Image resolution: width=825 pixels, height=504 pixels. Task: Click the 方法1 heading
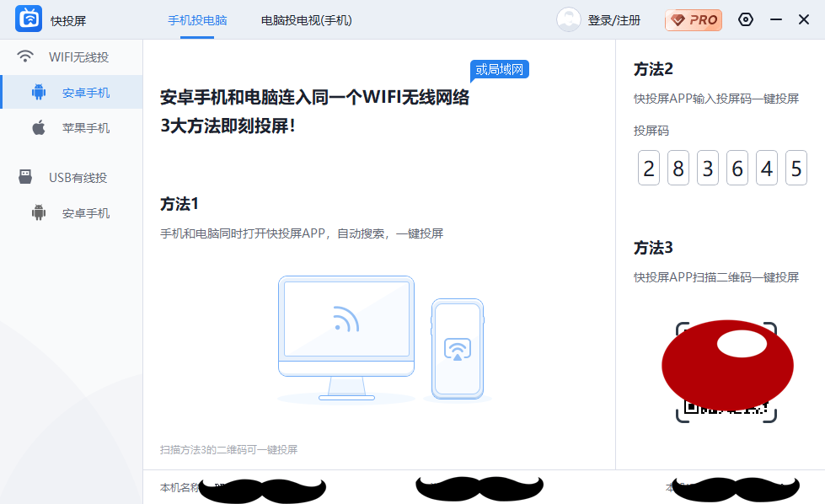click(x=179, y=204)
